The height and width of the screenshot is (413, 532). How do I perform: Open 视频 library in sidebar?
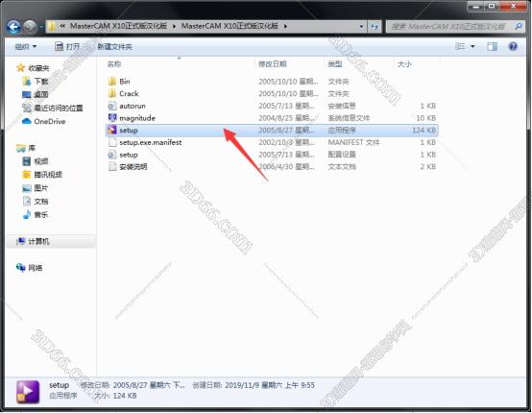click(x=36, y=161)
